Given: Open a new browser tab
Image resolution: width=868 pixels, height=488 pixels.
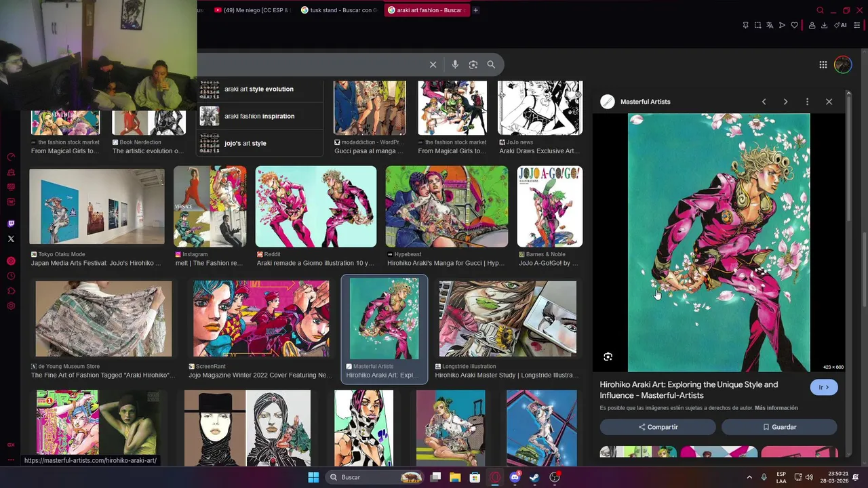Looking at the screenshot, I should (475, 10).
